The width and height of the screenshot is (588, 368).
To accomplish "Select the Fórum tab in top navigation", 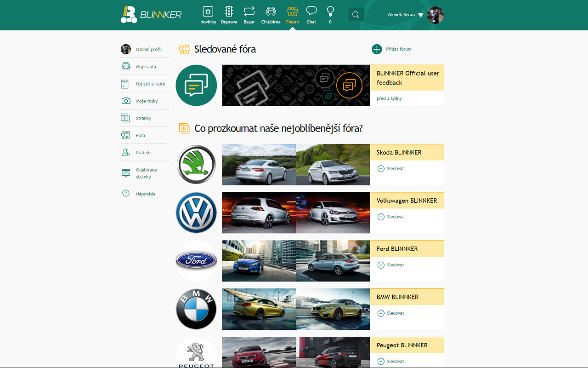I will [x=292, y=15].
